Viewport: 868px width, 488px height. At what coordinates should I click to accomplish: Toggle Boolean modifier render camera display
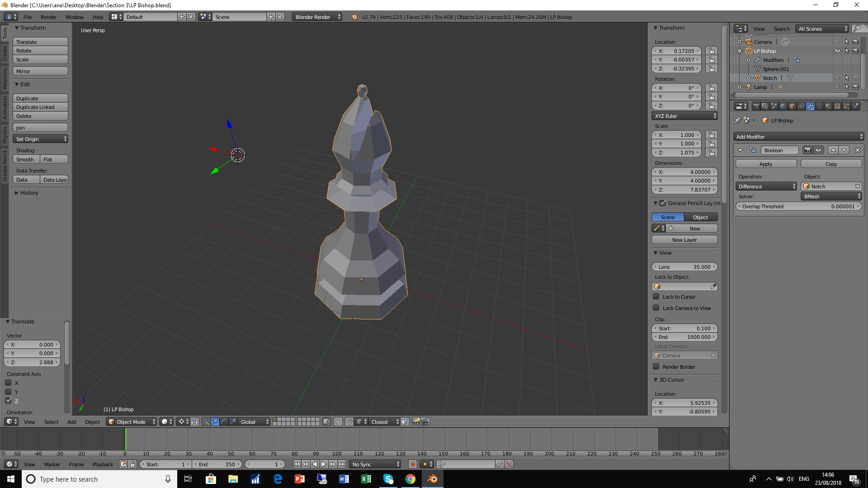click(x=807, y=150)
